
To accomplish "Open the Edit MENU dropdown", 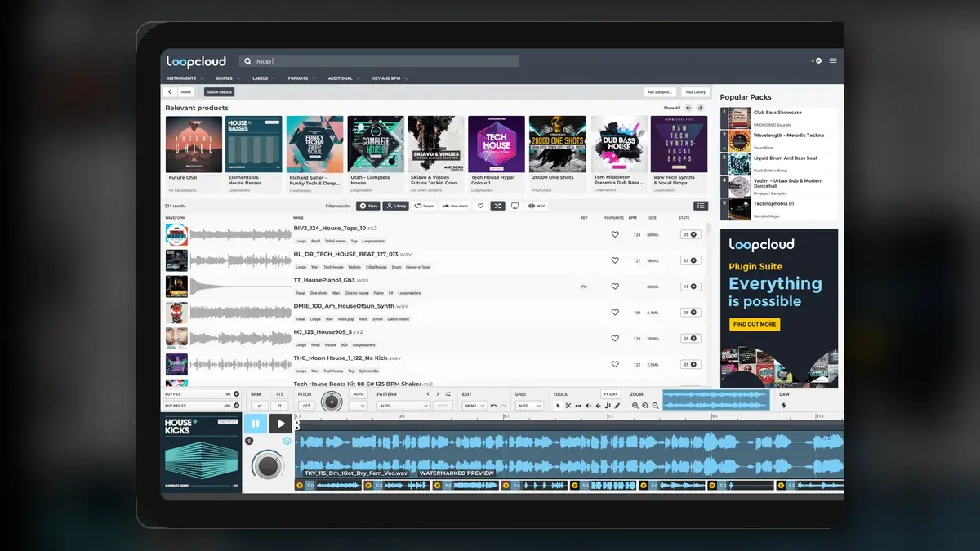I will (x=474, y=406).
